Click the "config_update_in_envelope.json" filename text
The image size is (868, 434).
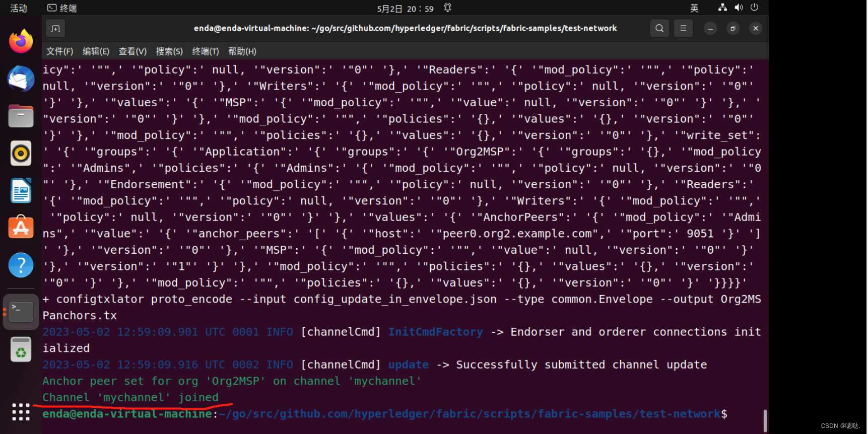pyautogui.click(x=395, y=299)
